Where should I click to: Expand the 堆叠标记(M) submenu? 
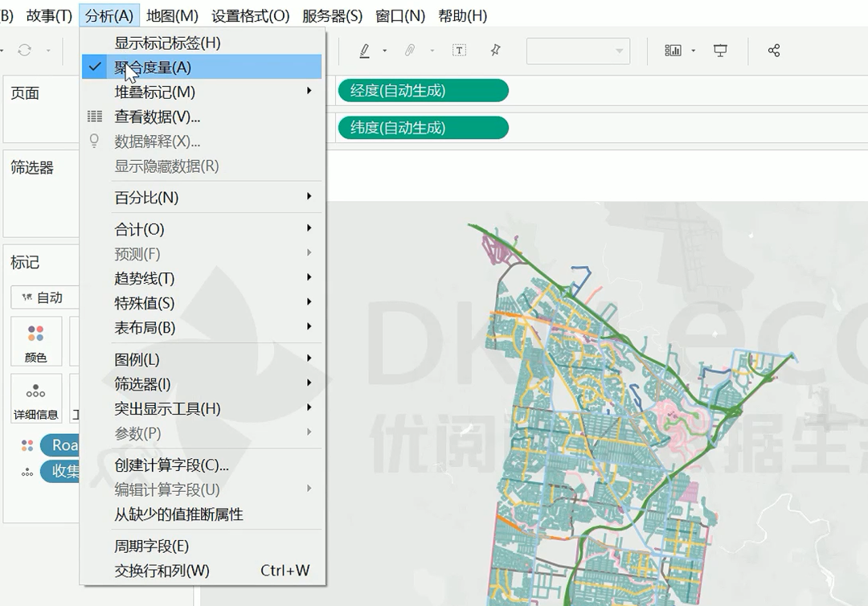click(x=154, y=92)
